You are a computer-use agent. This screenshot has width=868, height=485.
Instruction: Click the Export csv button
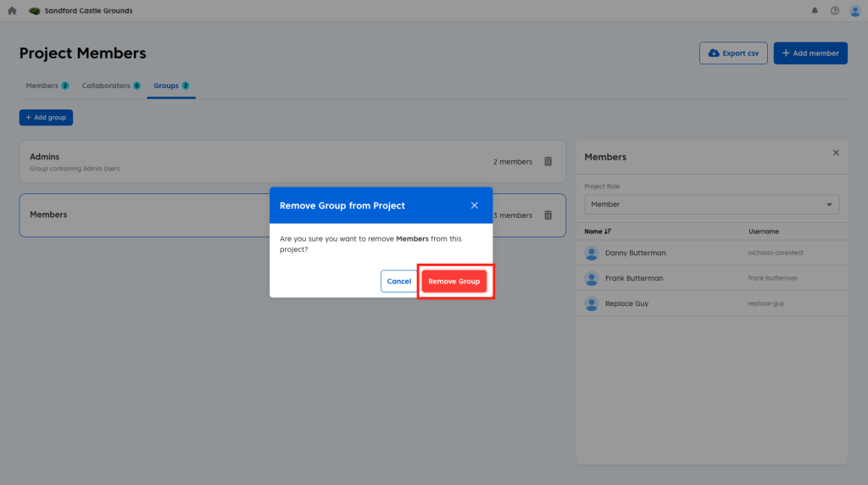coord(733,53)
